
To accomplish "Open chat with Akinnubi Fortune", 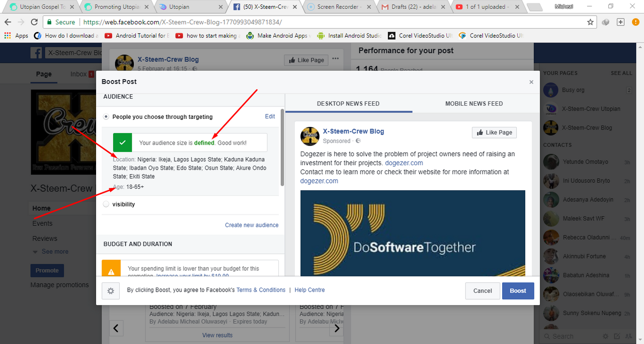I will click(588, 256).
